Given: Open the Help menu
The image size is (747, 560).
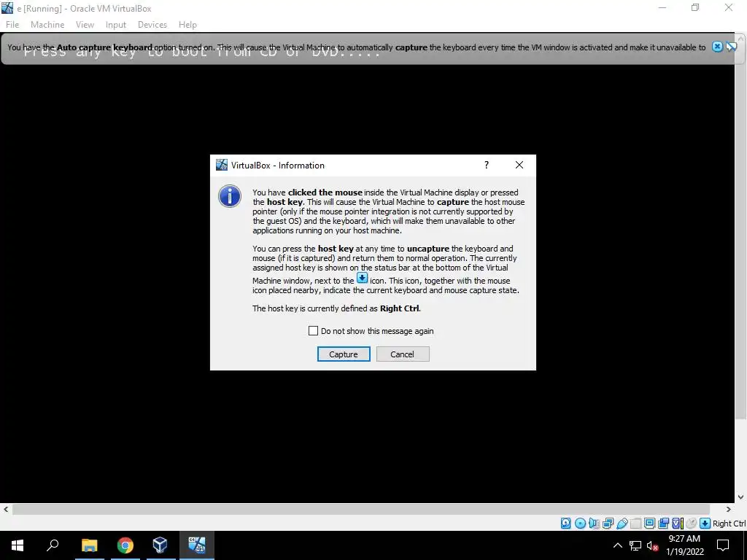Looking at the screenshot, I should 187,25.
